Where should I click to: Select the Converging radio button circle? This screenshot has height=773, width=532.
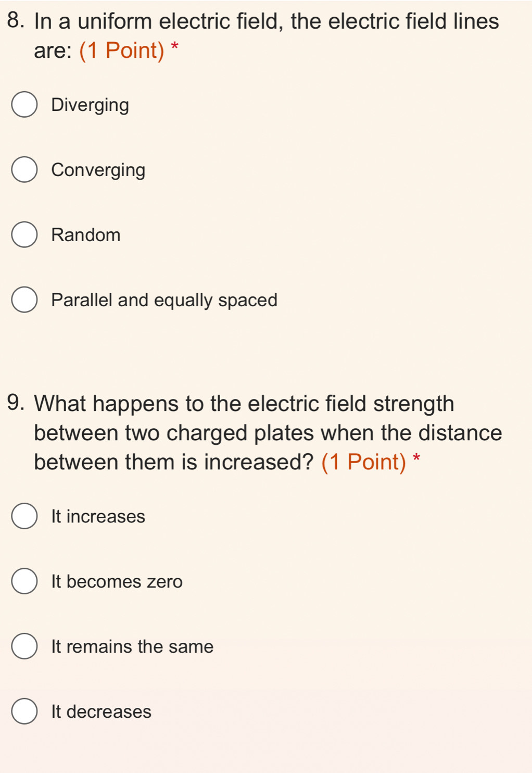[24, 170]
